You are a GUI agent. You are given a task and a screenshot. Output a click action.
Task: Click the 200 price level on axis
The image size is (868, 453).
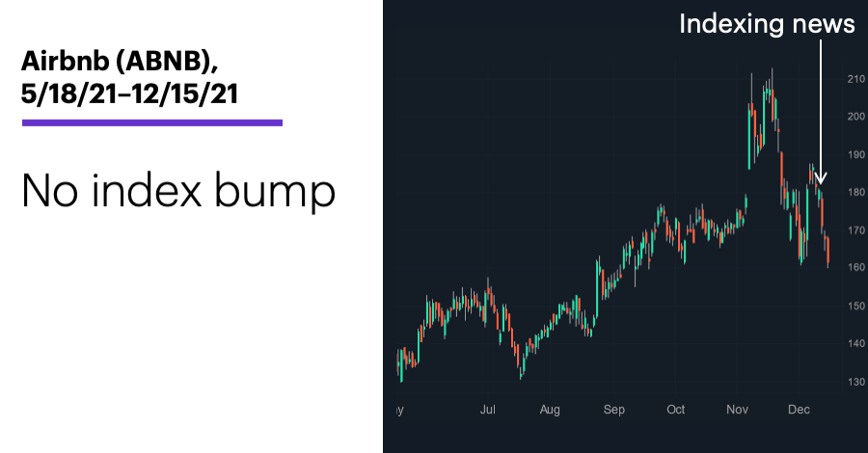[x=855, y=117]
